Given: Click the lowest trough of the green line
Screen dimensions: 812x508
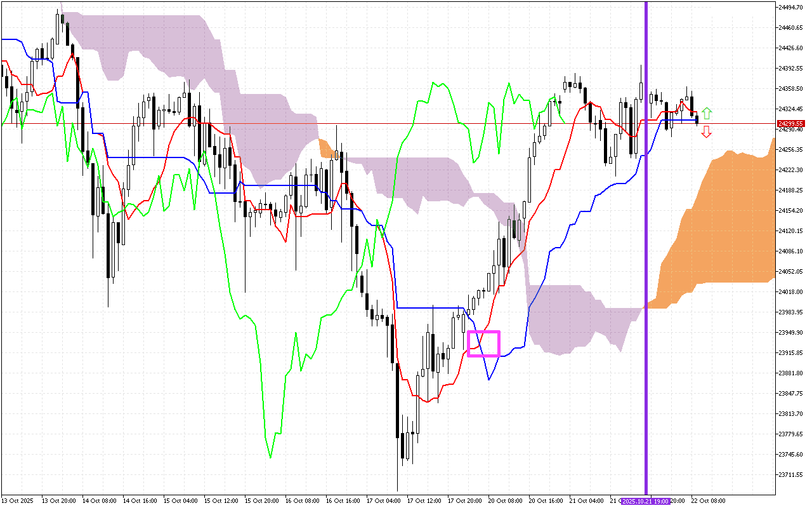Looking at the screenshot, I should [270, 457].
